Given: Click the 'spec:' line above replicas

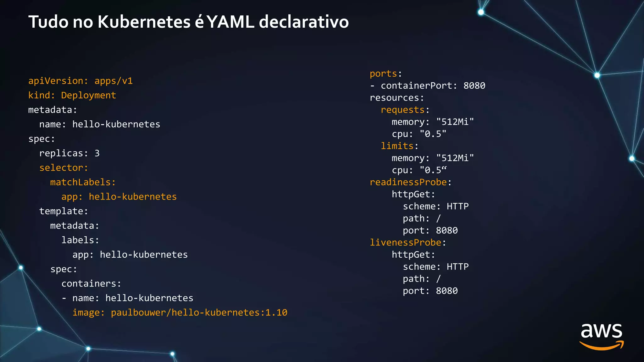Looking at the screenshot, I should (x=42, y=139).
